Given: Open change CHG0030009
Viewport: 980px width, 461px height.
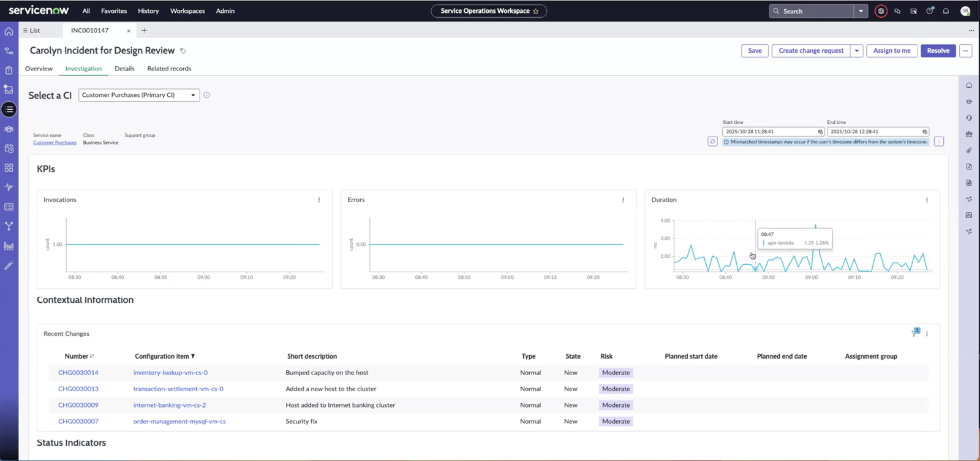Looking at the screenshot, I should [78, 405].
